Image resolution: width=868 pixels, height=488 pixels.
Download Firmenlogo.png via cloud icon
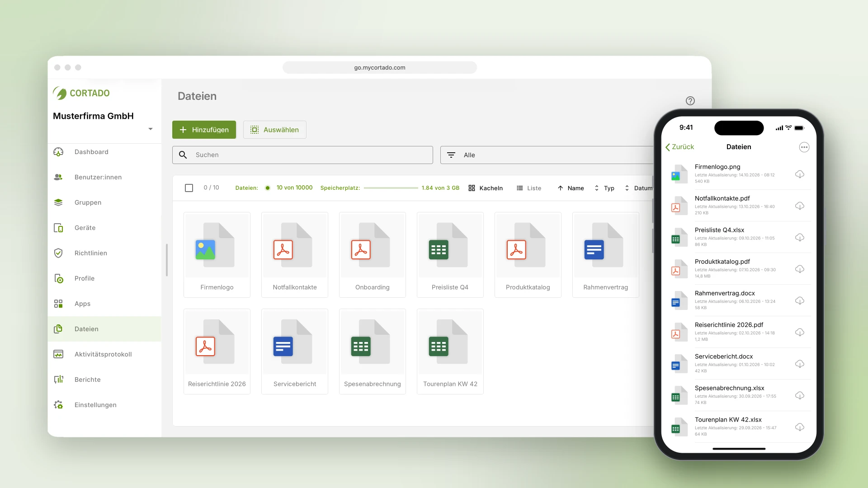800,174
